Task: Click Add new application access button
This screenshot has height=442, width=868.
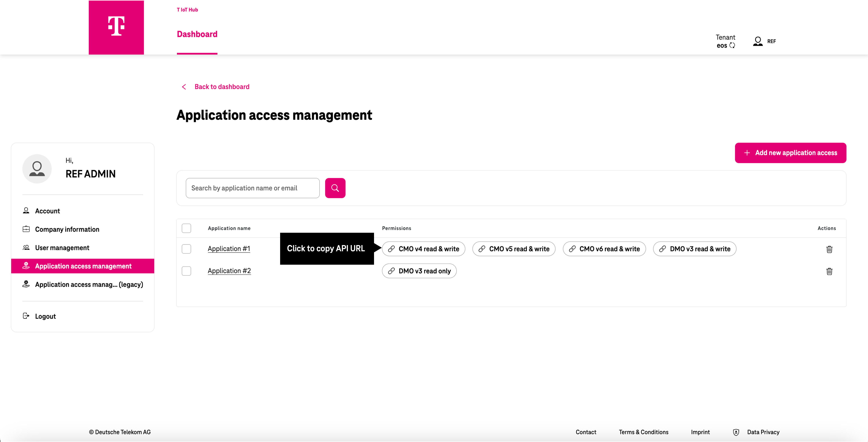Action: (790, 153)
